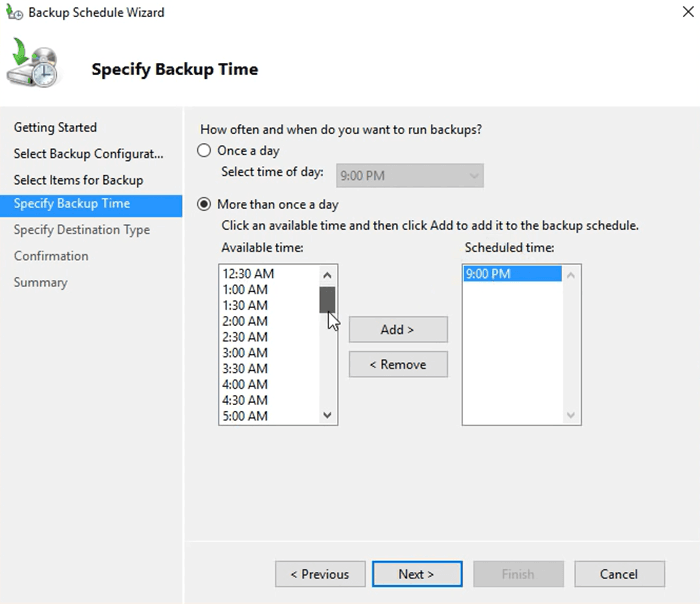
Task: Open the Select Items for Backup step
Action: [x=78, y=180]
